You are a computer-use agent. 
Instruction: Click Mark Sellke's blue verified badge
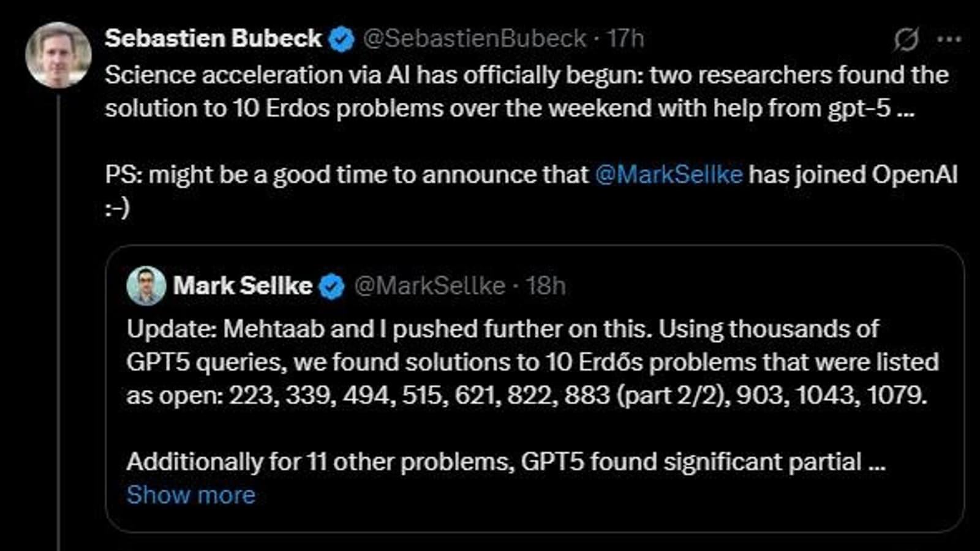[332, 287]
